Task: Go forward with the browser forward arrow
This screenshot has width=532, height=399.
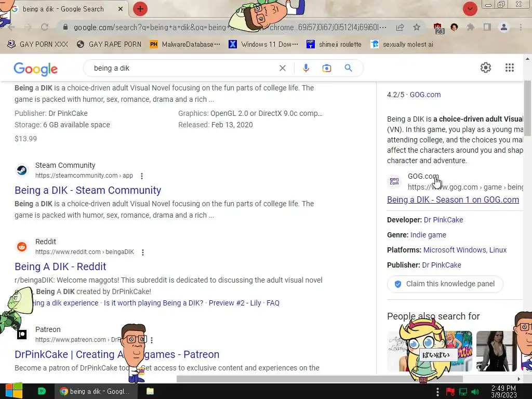Action: (28, 27)
